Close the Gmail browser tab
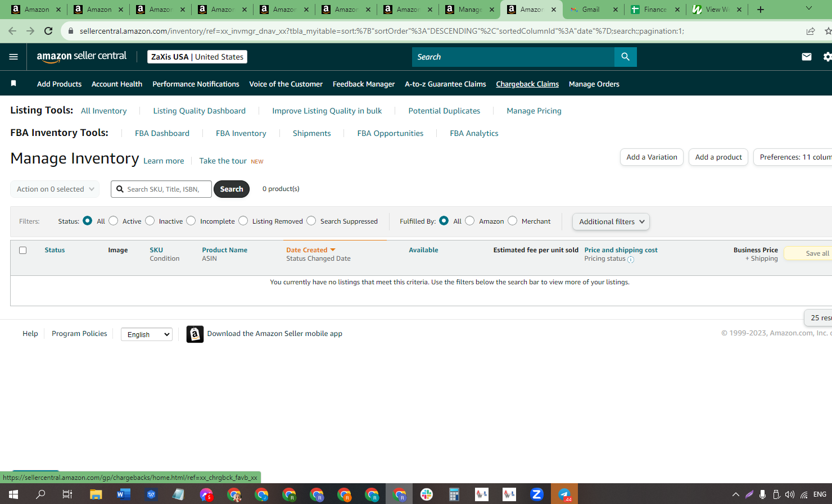The height and width of the screenshot is (504, 832). pos(616,10)
